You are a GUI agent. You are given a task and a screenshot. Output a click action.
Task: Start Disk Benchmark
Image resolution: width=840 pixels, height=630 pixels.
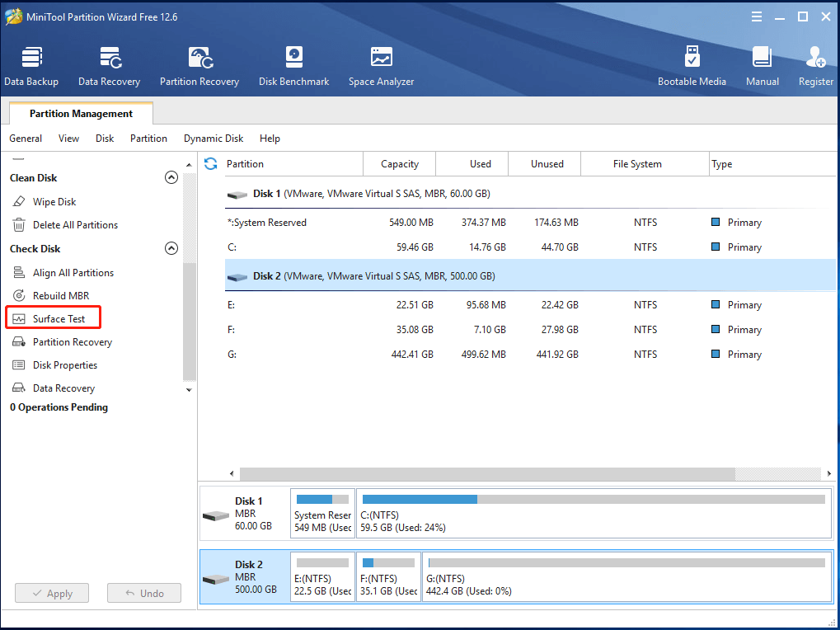[x=293, y=67]
